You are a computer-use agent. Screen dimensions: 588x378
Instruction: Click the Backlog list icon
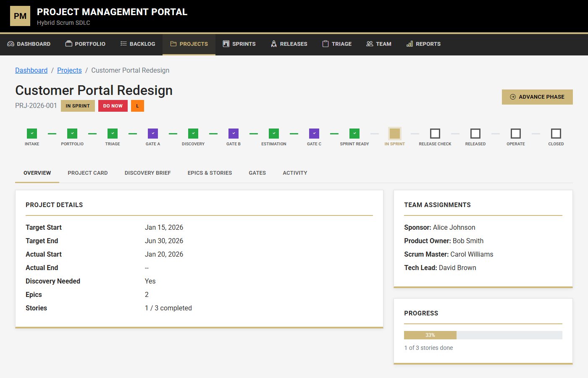123,44
